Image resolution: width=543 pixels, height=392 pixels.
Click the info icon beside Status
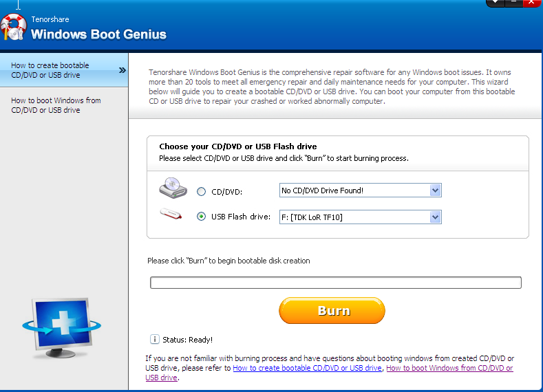pos(154,340)
